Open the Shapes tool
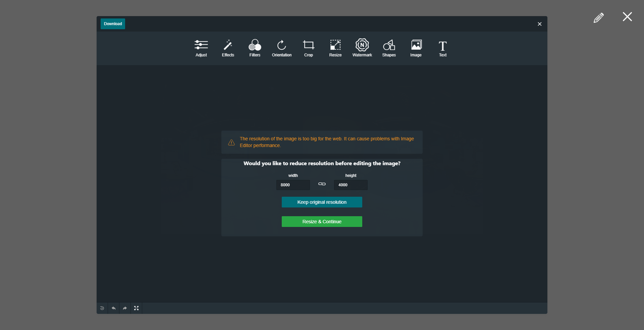644x330 pixels. (x=389, y=48)
